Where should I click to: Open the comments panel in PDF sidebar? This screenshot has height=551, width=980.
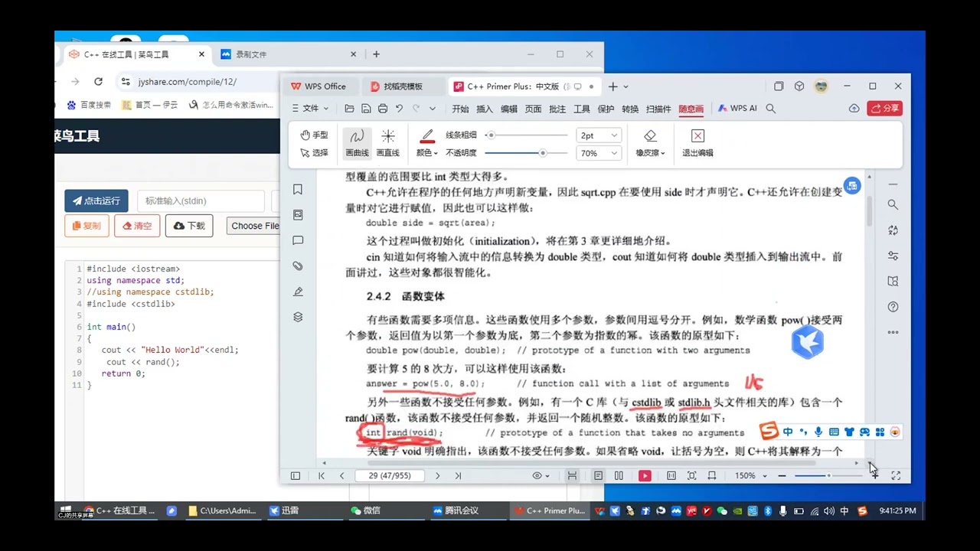[x=298, y=240]
